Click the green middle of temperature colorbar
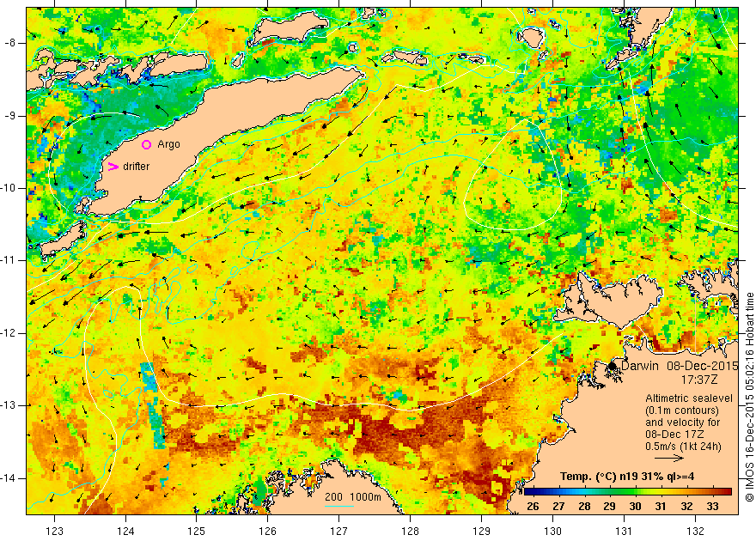Screen dimensions: 756x541 point(628,492)
